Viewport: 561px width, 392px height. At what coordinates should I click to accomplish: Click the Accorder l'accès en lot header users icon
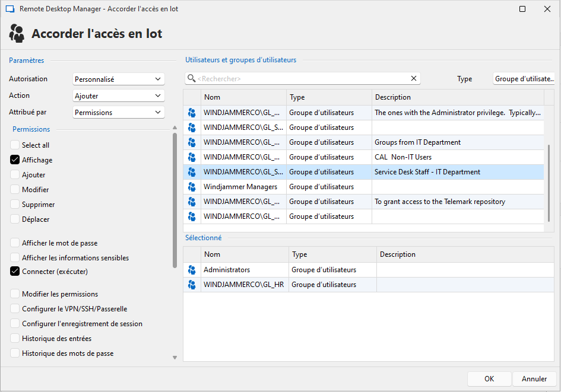pos(17,34)
